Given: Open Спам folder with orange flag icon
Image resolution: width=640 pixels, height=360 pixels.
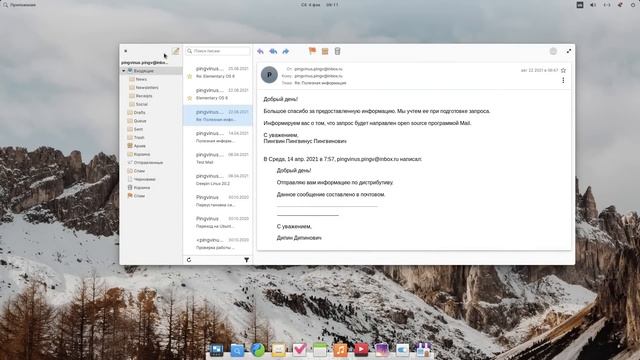Looking at the screenshot, I should pyautogui.click(x=139, y=196).
